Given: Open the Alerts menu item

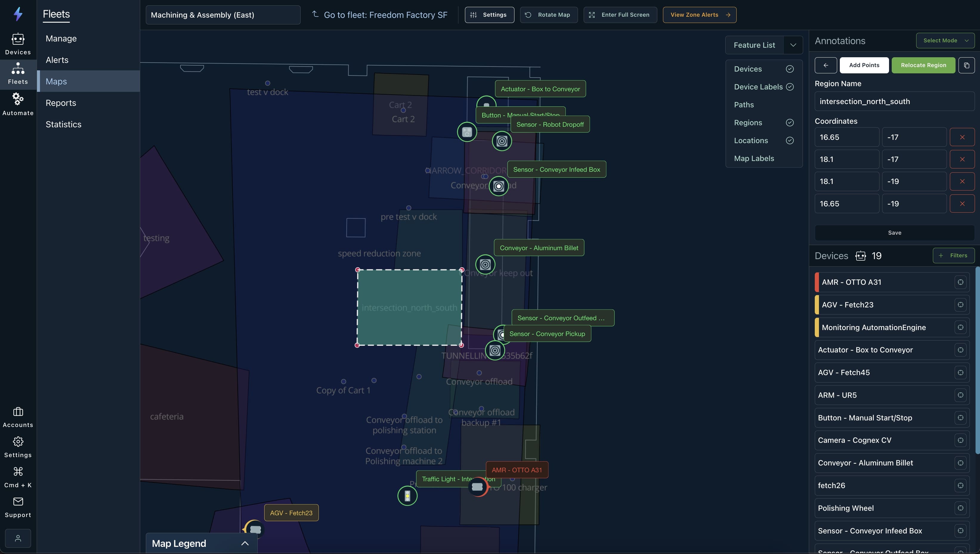Looking at the screenshot, I should tap(57, 60).
